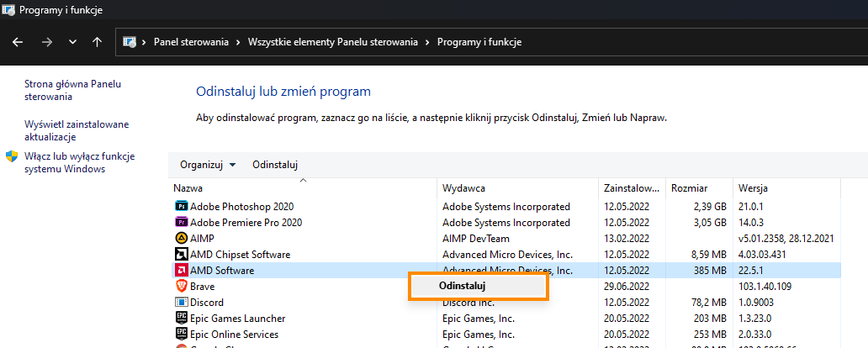Go back with the back arrow
868x348 pixels.
(x=18, y=42)
